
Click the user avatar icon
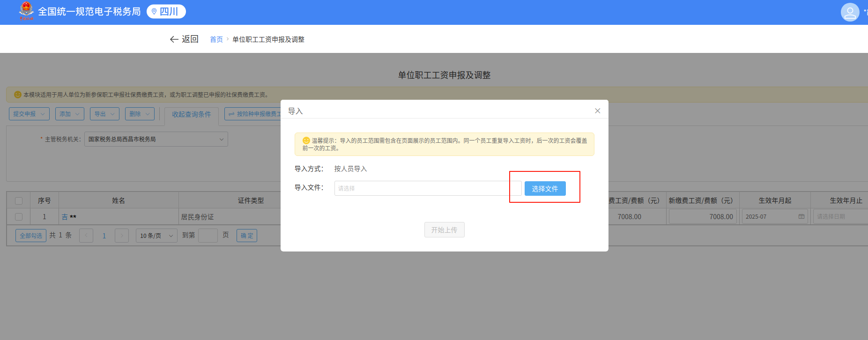(850, 12)
